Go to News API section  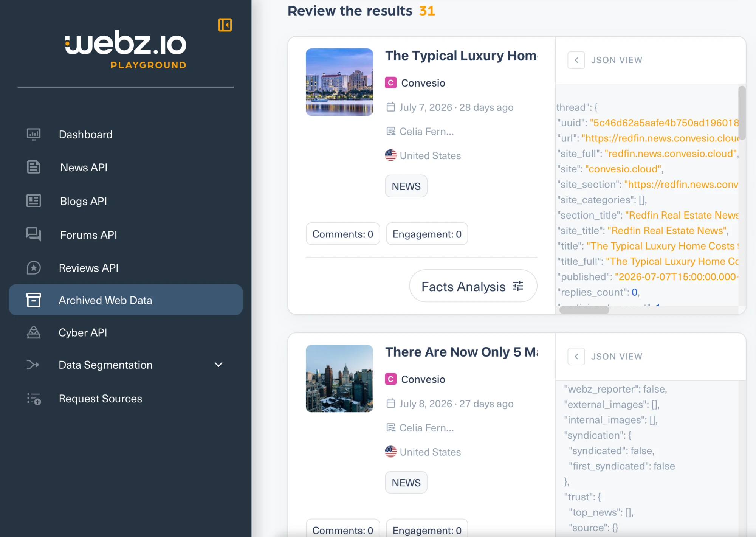tap(84, 167)
